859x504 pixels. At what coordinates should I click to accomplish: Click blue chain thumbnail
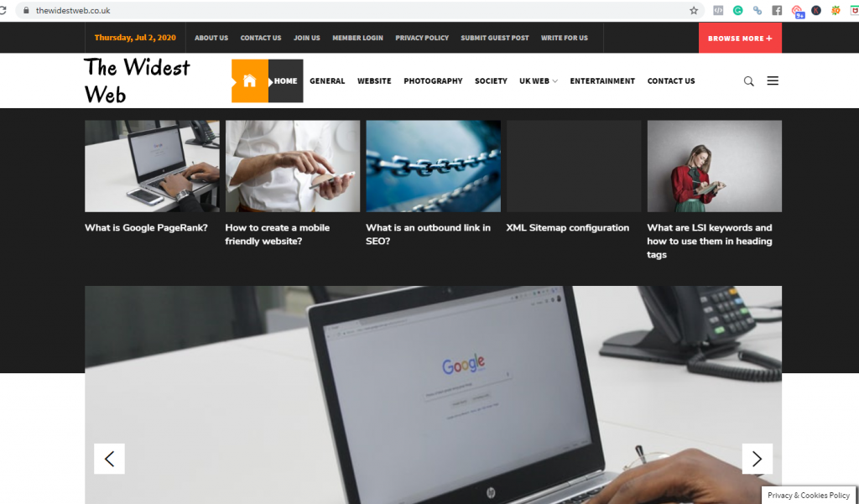(x=434, y=166)
